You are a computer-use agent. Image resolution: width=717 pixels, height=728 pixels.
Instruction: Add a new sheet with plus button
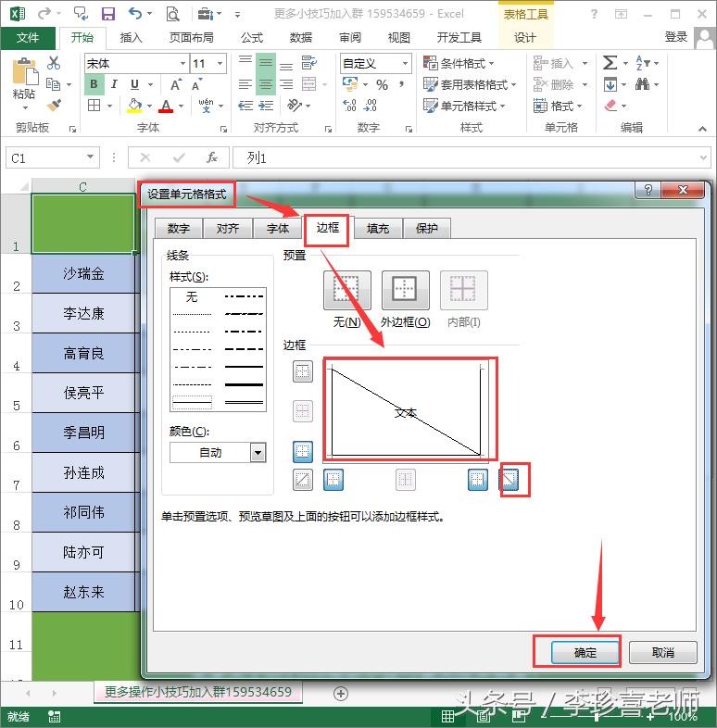(341, 694)
